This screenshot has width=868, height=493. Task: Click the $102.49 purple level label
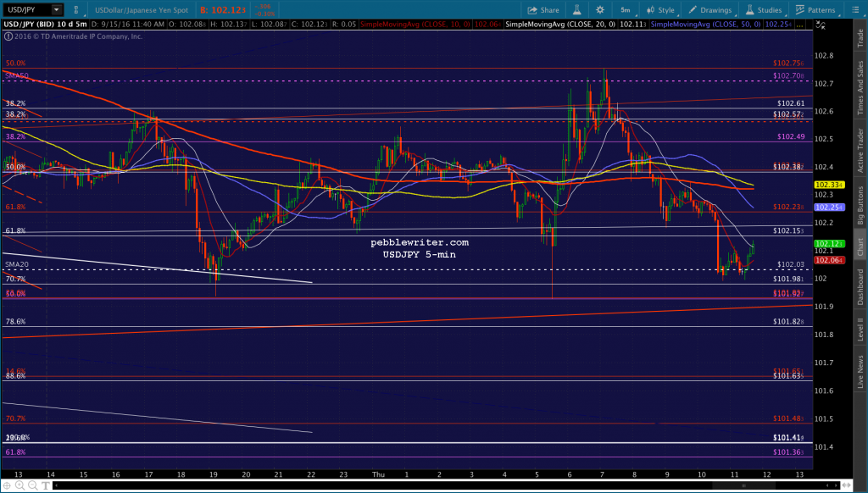[x=791, y=136]
